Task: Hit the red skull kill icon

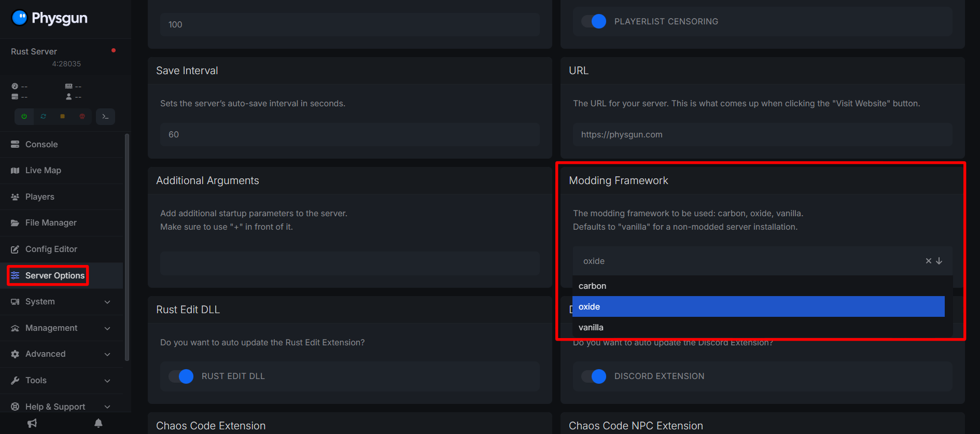Action: (82, 117)
